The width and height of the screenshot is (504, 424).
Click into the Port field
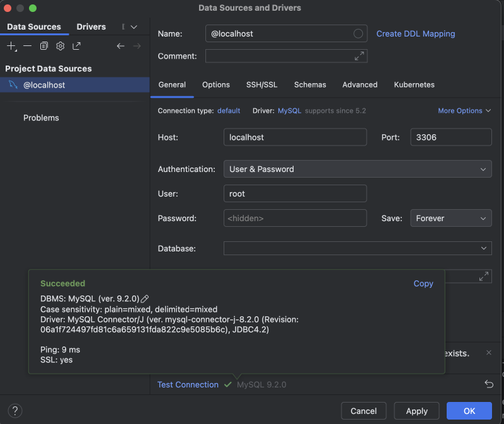pos(450,137)
